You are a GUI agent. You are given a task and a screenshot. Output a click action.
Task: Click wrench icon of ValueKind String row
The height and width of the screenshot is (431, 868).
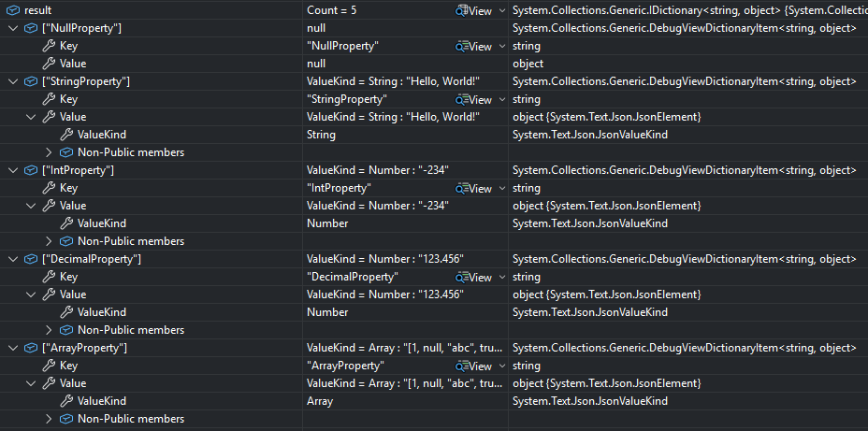coord(67,135)
